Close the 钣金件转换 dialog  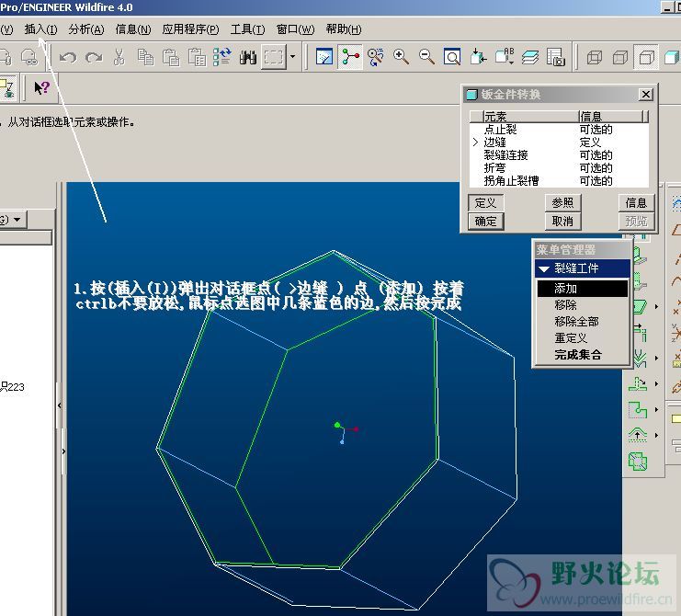646,95
